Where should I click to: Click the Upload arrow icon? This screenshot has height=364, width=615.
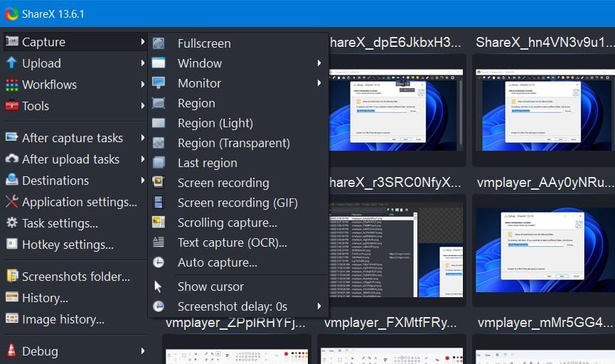[12, 63]
